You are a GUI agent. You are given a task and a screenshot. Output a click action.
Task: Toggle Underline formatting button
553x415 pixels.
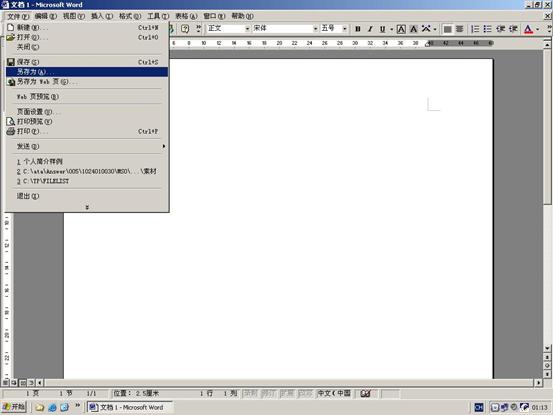(383, 29)
